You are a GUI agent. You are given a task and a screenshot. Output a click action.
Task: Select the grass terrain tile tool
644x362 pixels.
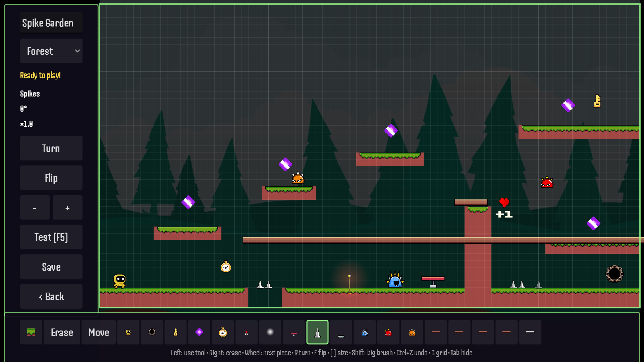pyautogui.click(x=31, y=332)
